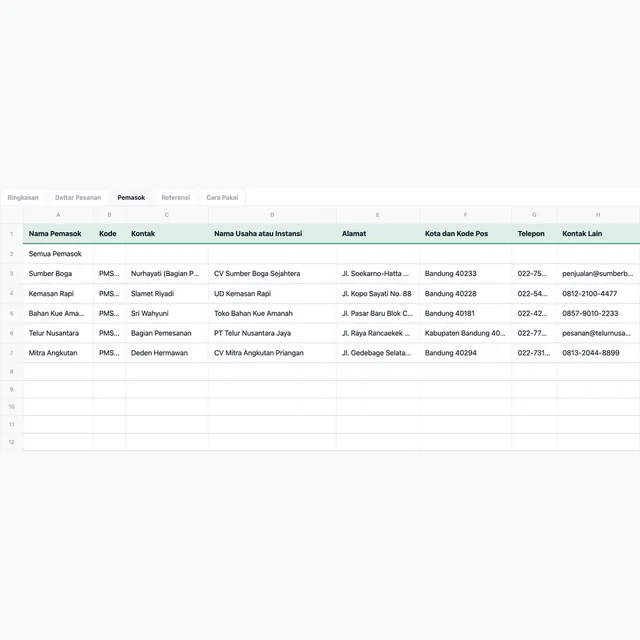Click the Nama Pemasok header cell
Image resolution: width=640 pixels, height=640 pixels.
(58, 233)
